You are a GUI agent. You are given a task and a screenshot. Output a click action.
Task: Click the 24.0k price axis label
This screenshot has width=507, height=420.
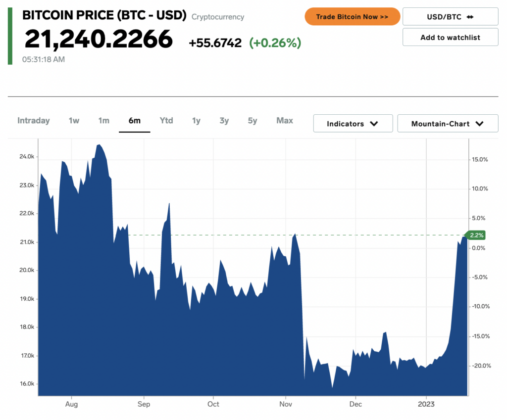click(27, 157)
